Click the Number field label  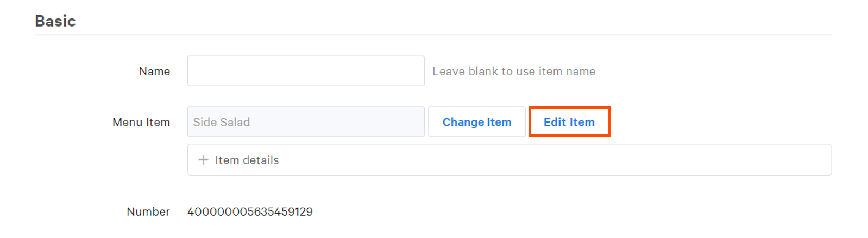pos(148,211)
